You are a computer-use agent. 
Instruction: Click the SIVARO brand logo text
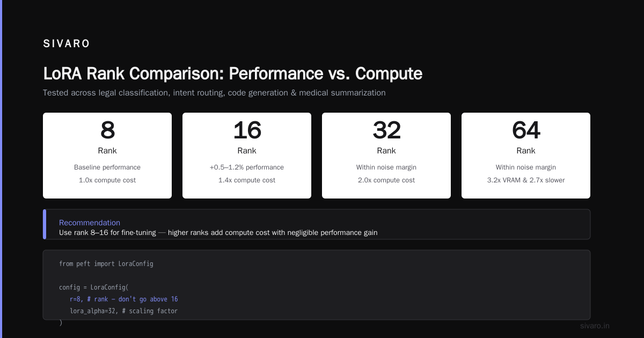[67, 44]
